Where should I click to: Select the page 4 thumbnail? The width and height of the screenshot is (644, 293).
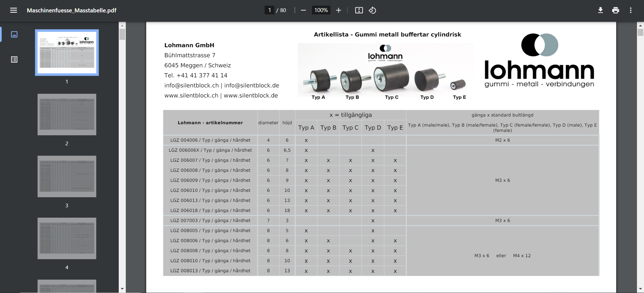(67, 238)
